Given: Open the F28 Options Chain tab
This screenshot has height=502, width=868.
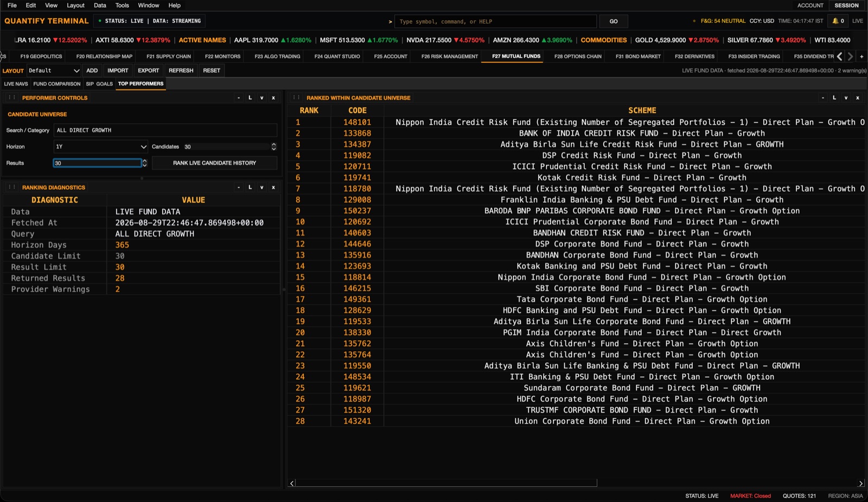Looking at the screenshot, I should coord(578,56).
